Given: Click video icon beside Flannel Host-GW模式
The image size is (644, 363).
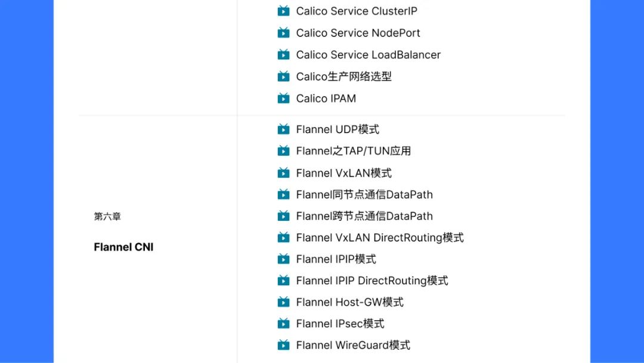Looking at the screenshot, I should [x=283, y=302].
